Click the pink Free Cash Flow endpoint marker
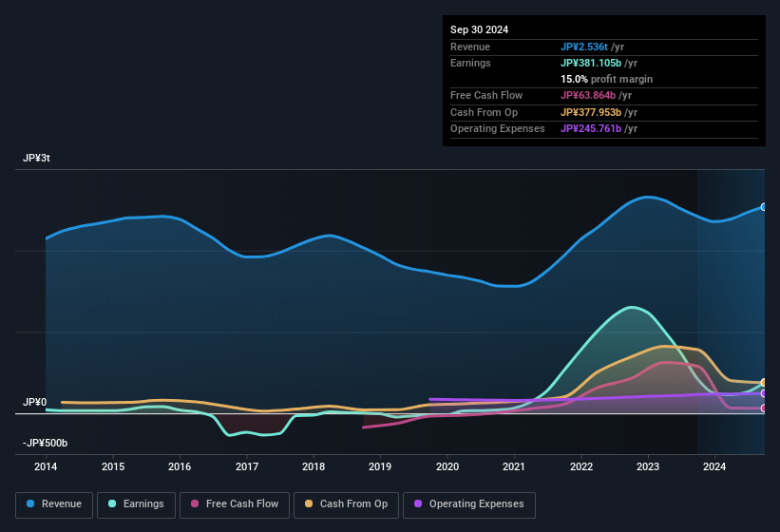 [764, 408]
